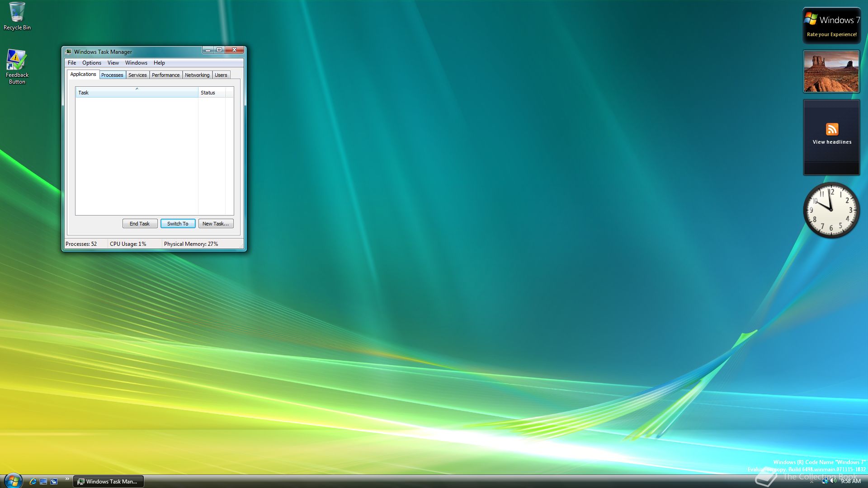Close the Windows Task Manager window
The height and width of the screenshot is (488, 868).
[x=235, y=50]
